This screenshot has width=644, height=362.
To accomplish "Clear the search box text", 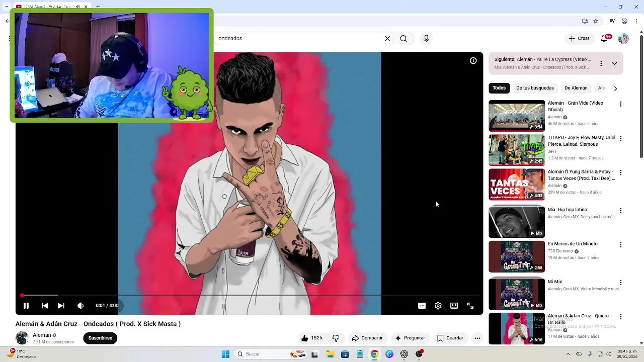I will click(387, 39).
